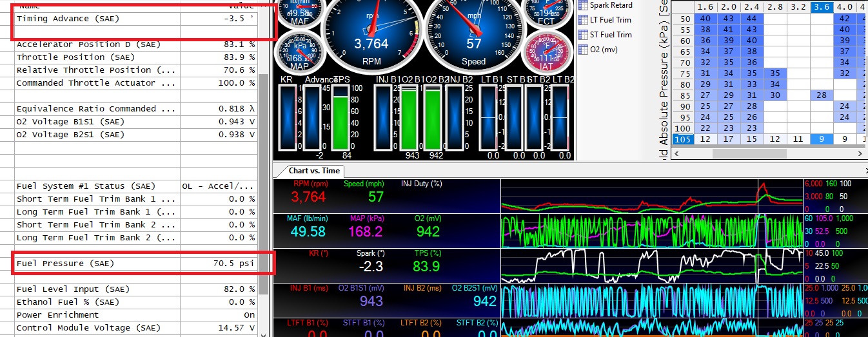Image resolution: width=868 pixels, height=337 pixels.
Task: Click the 3.6 column header in table
Action: point(822,7)
